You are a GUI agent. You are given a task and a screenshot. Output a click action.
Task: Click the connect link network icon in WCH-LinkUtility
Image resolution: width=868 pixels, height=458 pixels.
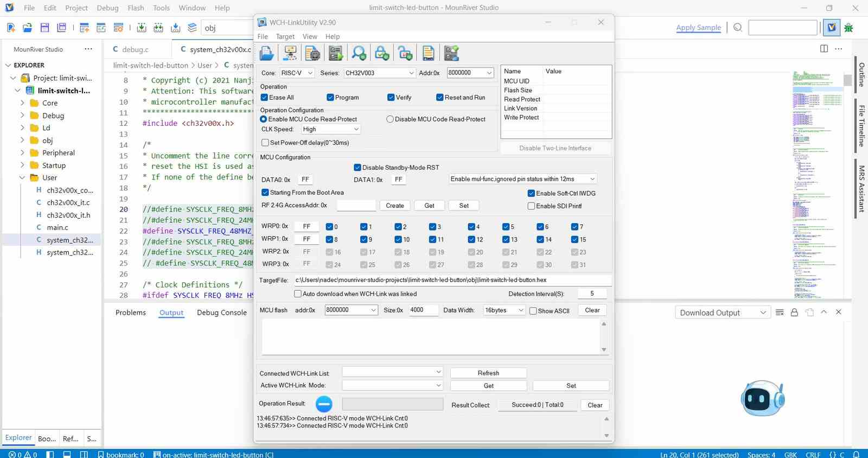coord(290,53)
